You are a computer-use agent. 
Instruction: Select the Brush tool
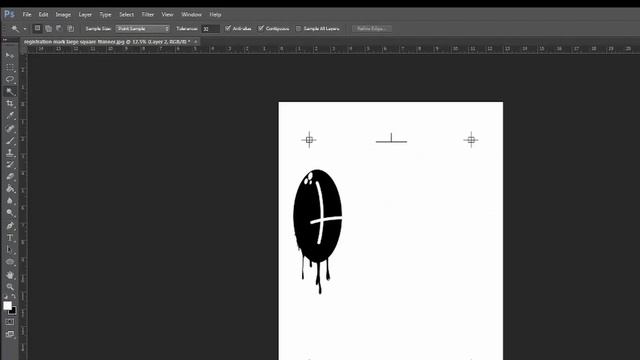pos(10,141)
